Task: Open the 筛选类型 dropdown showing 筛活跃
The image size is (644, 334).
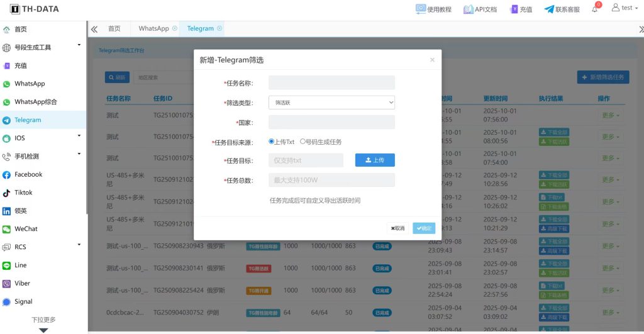Action: coord(331,103)
